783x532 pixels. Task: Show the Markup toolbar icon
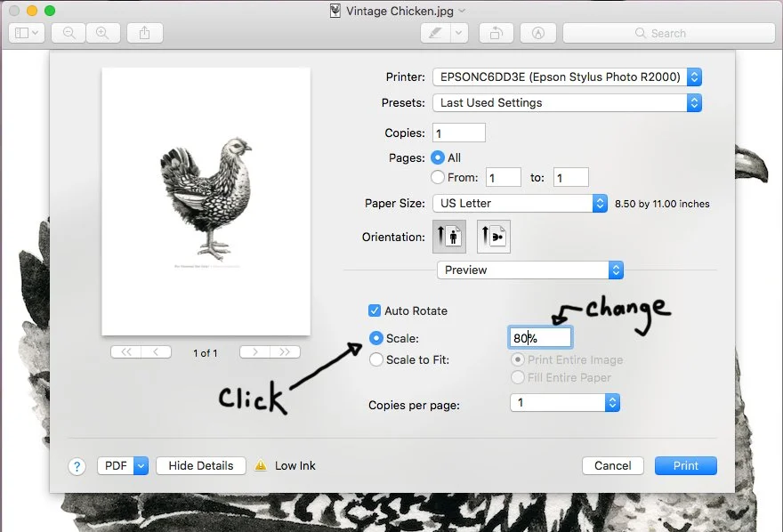pyautogui.click(x=537, y=33)
